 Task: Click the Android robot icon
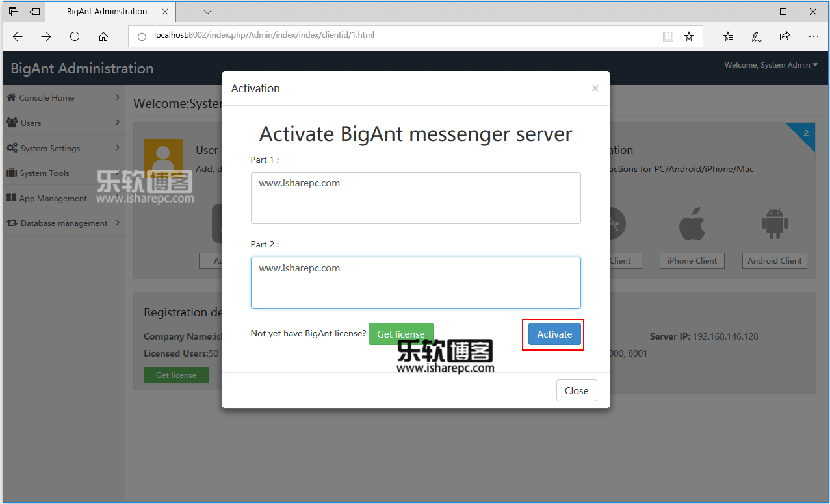pyautogui.click(x=775, y=224)
